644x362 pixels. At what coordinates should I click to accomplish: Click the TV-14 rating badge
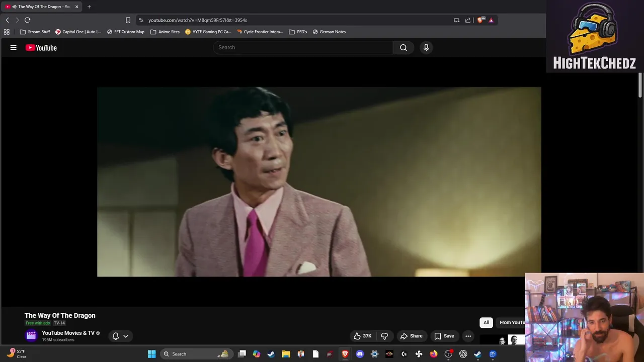[59, 323]
